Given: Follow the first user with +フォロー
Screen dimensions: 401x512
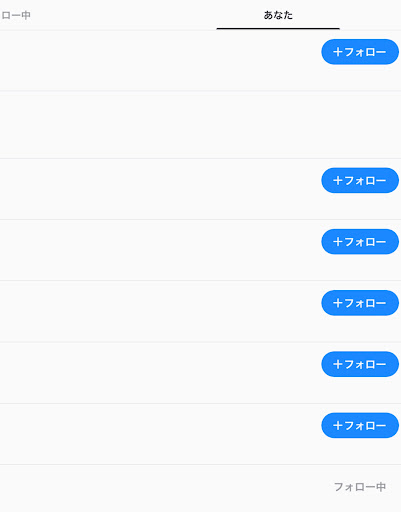Looking at the screenshot, I should 360,52.
